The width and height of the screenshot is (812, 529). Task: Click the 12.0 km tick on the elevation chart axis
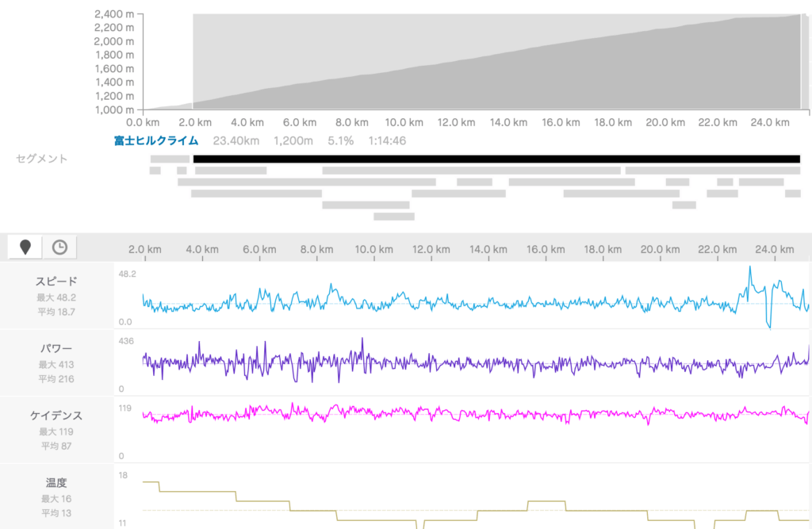click(456, 123)
